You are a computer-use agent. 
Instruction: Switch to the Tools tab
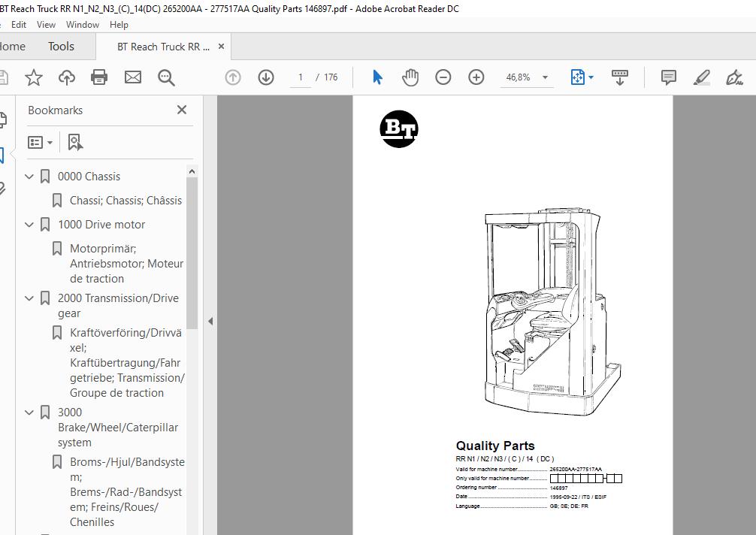61,47
